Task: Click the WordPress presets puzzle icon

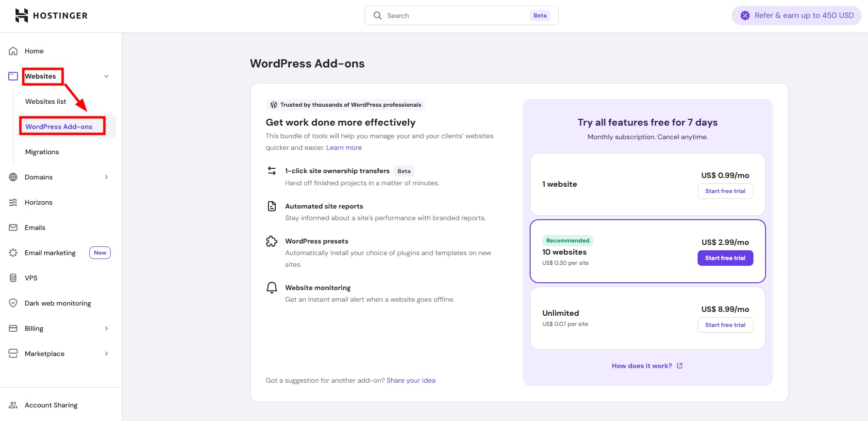Action: (x=272, y=241)
